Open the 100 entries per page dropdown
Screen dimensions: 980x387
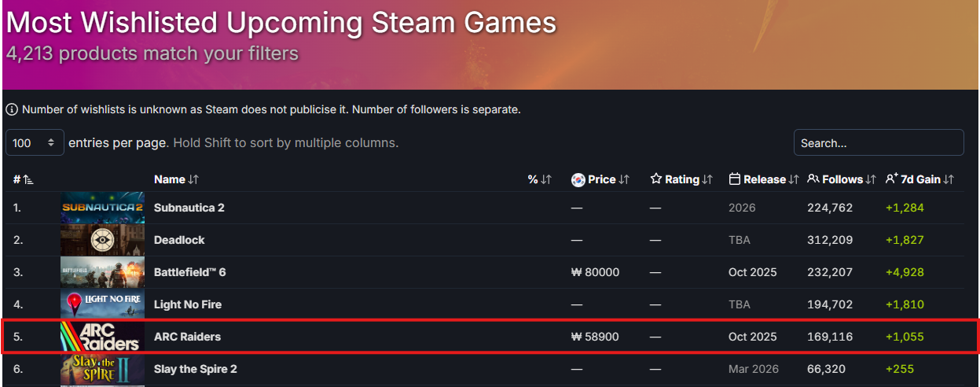[35, 143]
